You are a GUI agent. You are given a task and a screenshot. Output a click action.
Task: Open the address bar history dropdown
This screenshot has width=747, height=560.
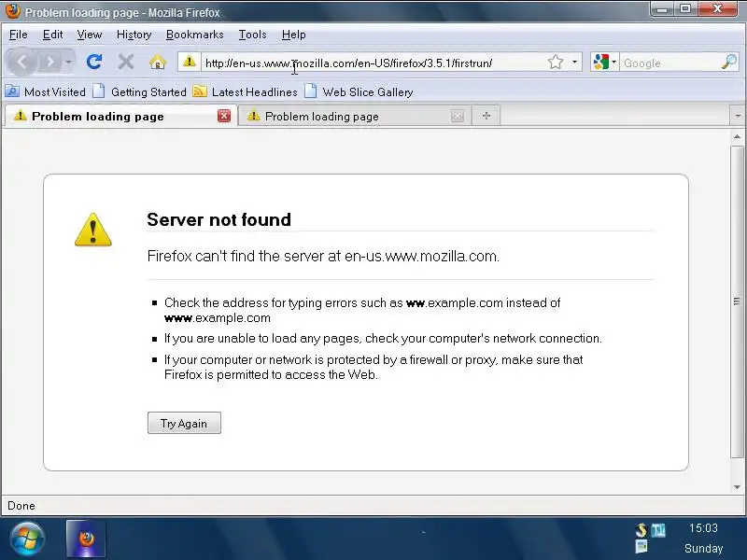click(x=574, y=62)
